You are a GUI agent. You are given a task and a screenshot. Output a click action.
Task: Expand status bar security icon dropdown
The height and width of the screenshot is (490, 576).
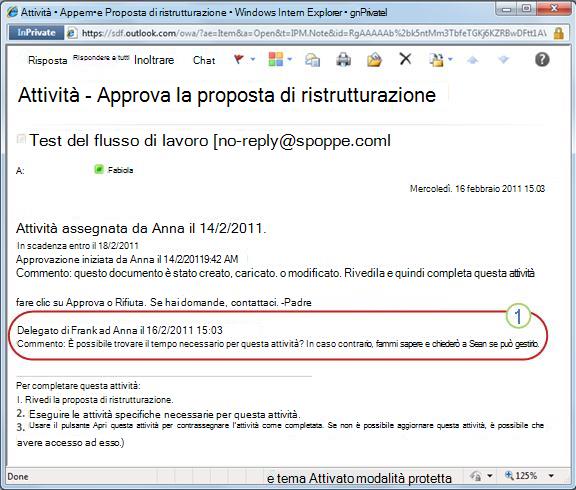point(490,476)
